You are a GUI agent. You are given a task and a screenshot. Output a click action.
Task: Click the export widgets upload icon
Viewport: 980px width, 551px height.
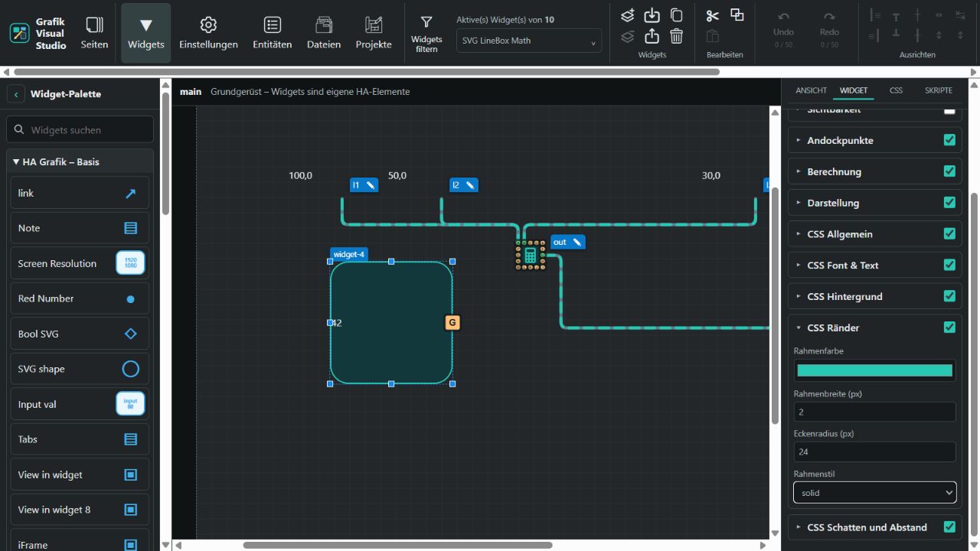click(652, 36)
